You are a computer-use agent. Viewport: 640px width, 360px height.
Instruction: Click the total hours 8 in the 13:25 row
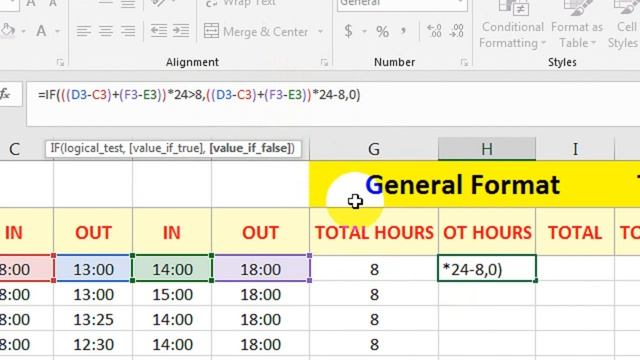coord(374,320)
